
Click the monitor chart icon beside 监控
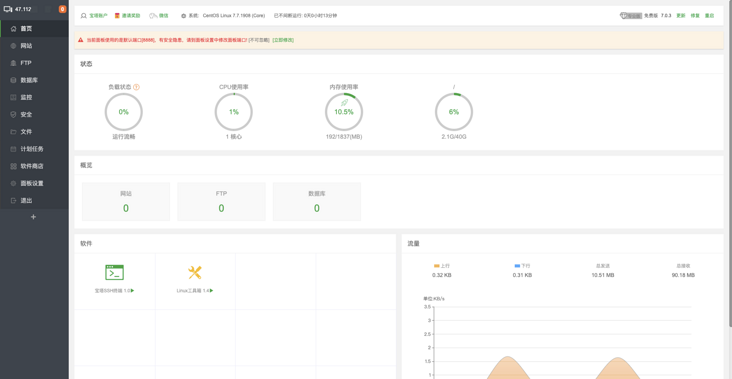13,98
